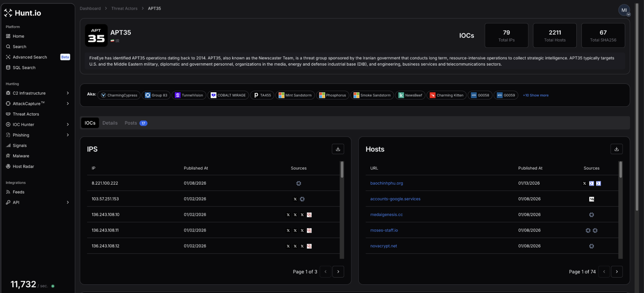Go to next page of IPS
644x293 pixels.
(338, 272)
